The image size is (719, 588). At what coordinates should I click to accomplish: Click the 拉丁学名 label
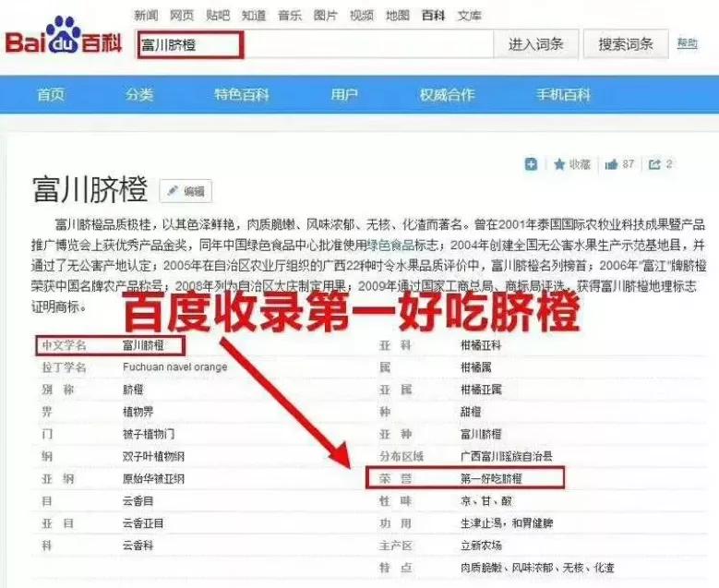tap(65, 367)
